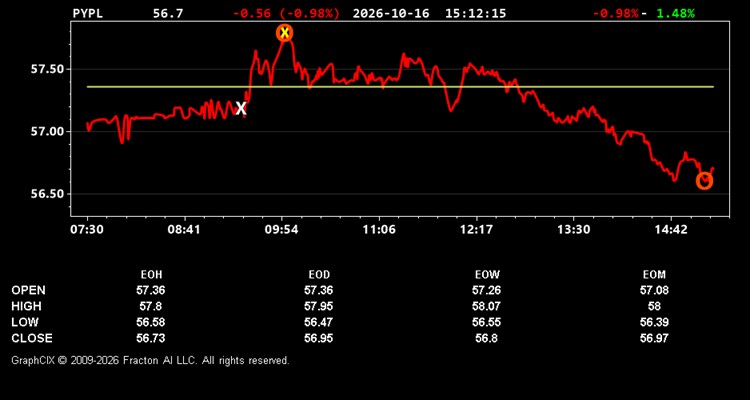Viewport: 750px width, 400px height.
Task: Click the OPEN row label
Action: click(29, 290)
